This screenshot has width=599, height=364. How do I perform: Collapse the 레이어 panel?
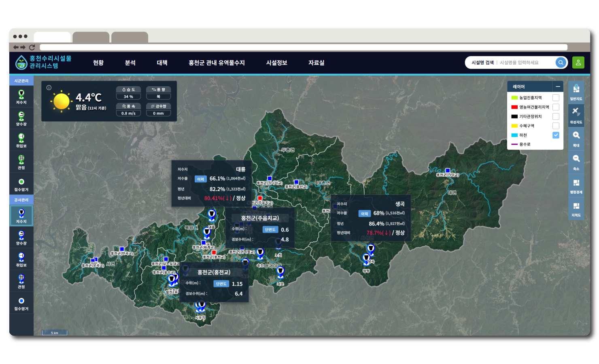tap(558, 87)
